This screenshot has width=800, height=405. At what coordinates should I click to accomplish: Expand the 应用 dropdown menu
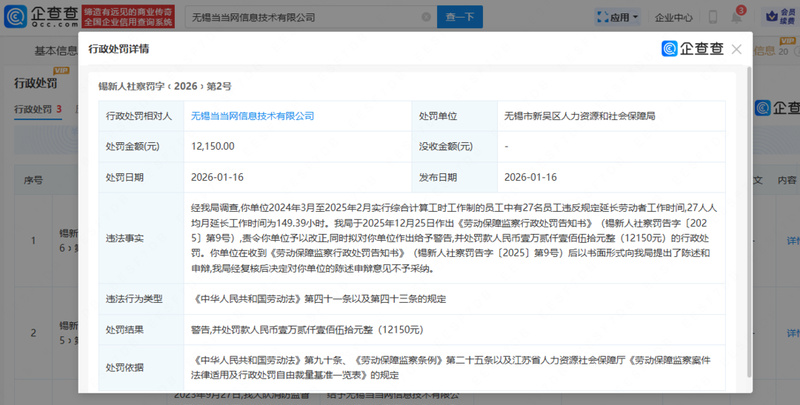(616, 17)
